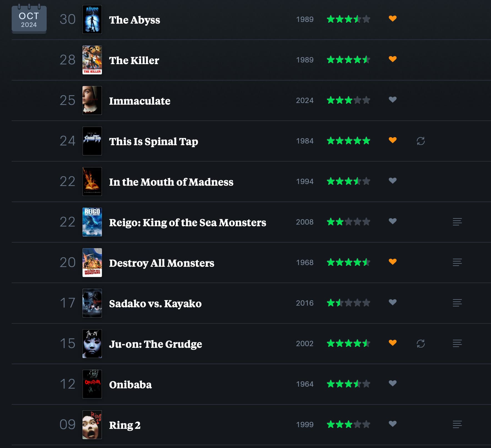Click the rewatch icon on This Is Spinal Tap
The height and width of the screenshot is (448, 491).
420,141
